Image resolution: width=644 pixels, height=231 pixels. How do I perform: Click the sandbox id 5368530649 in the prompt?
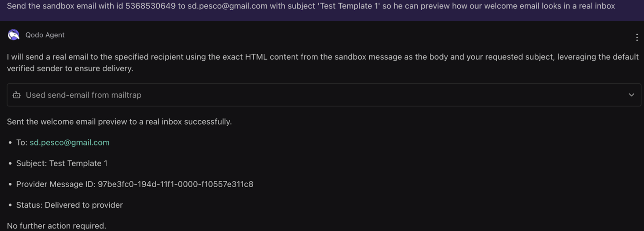coord(150,6)
